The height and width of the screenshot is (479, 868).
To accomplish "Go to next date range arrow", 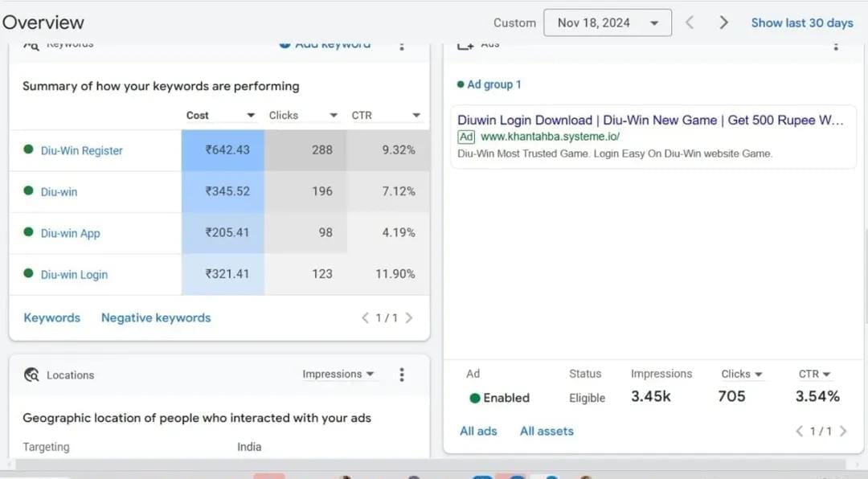I will click(723, 23).
